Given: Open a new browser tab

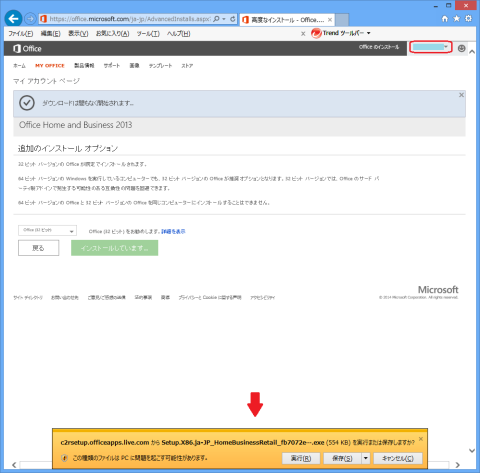Looking at the screenshot, I should pyautogui.click(x=342, y=20).
